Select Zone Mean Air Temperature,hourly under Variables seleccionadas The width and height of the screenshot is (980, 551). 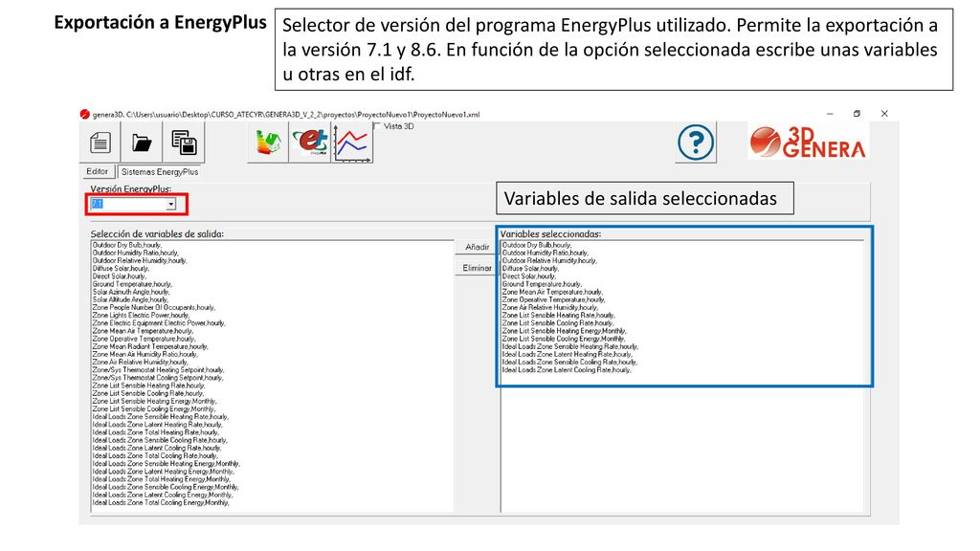coord(552,292)
